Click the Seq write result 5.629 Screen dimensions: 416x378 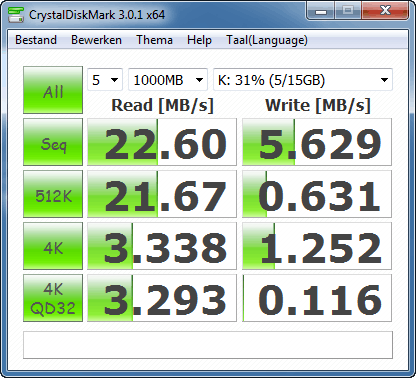coord(317,142)
